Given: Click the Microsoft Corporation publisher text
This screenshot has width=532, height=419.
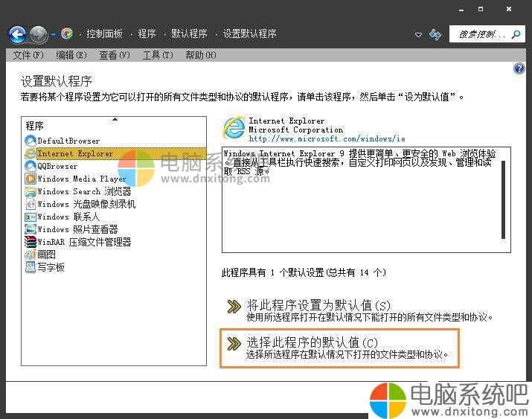Looking at the screenshot, I should tap(296, 129).
